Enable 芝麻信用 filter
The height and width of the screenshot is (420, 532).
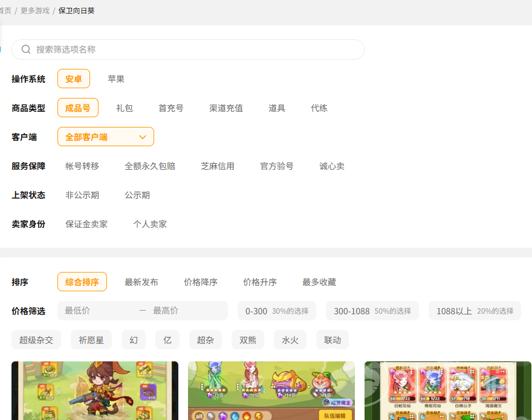click(x=218, y=166)
